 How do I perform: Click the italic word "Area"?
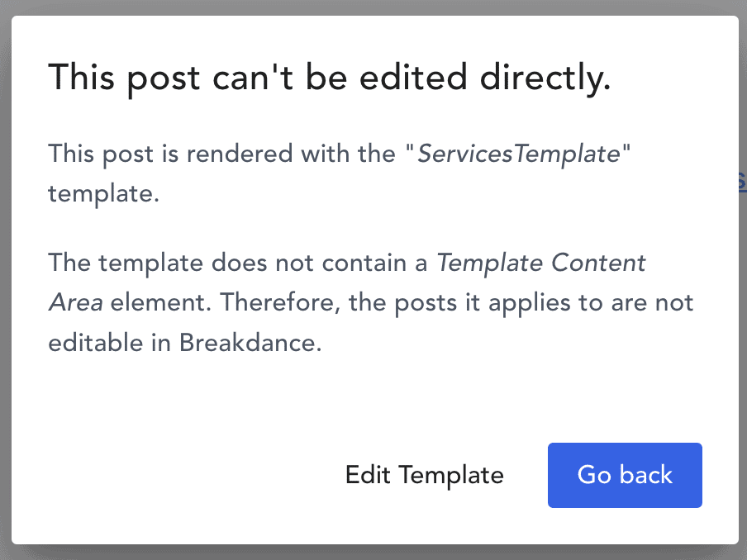[75, 302]
